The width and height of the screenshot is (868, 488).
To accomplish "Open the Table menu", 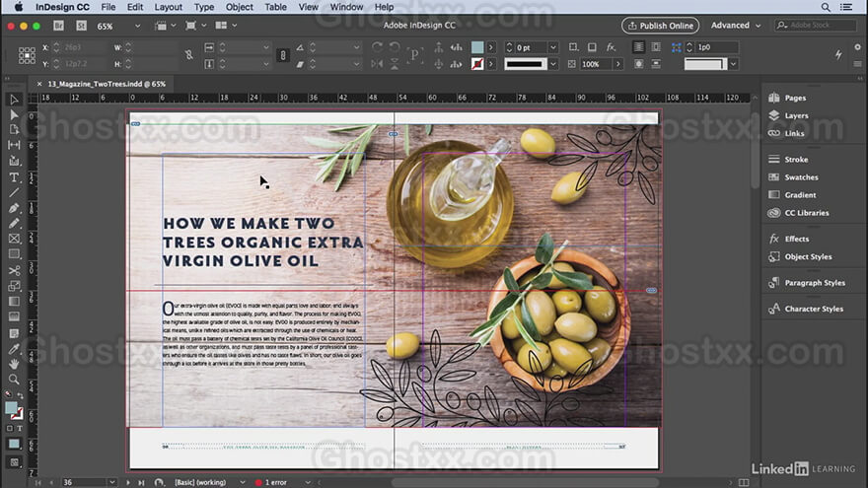I will click(275, 7).
